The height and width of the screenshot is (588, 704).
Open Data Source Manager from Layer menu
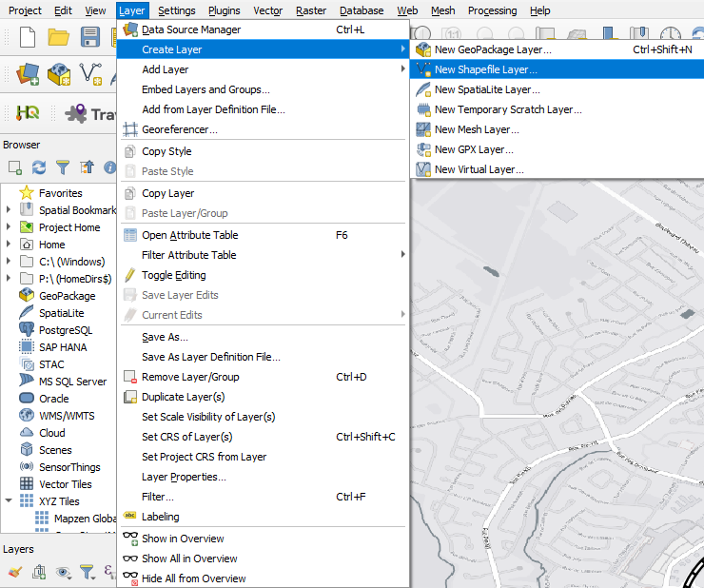pyautogui.click(x=190, y=29)
